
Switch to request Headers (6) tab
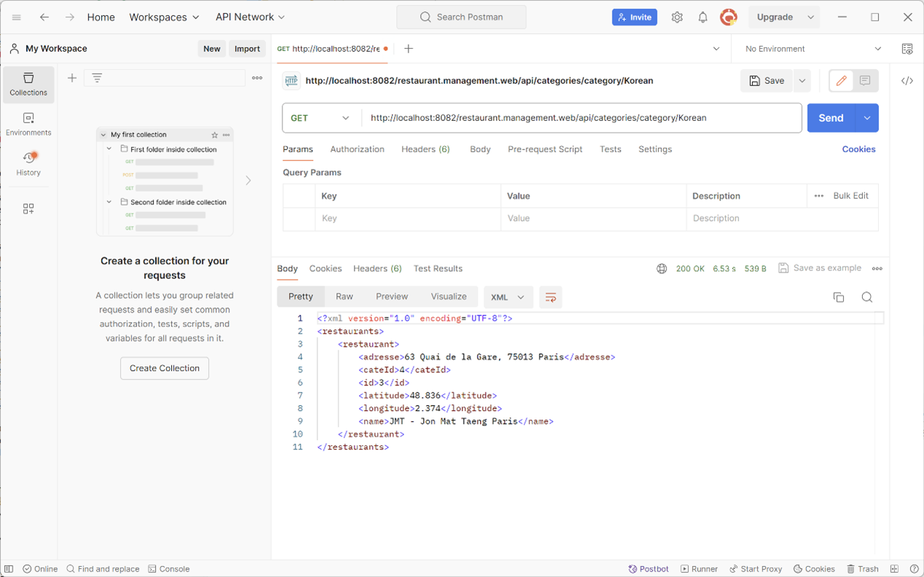[425, 149]
